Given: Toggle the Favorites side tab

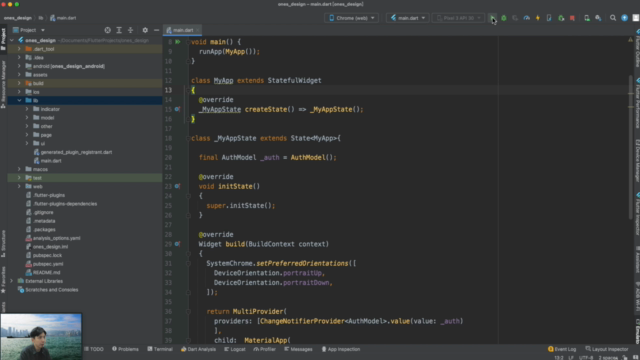Looking at the screenshot, I should point(3,280).
